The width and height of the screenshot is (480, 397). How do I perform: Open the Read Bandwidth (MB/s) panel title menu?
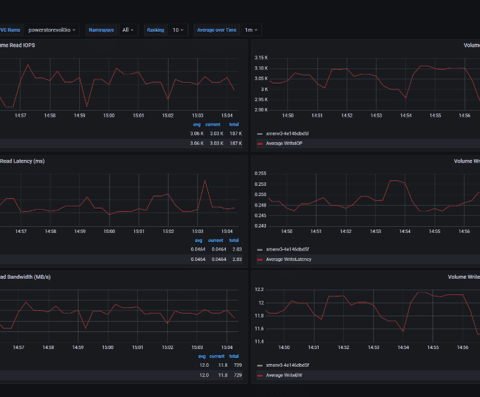click(25, 277)
